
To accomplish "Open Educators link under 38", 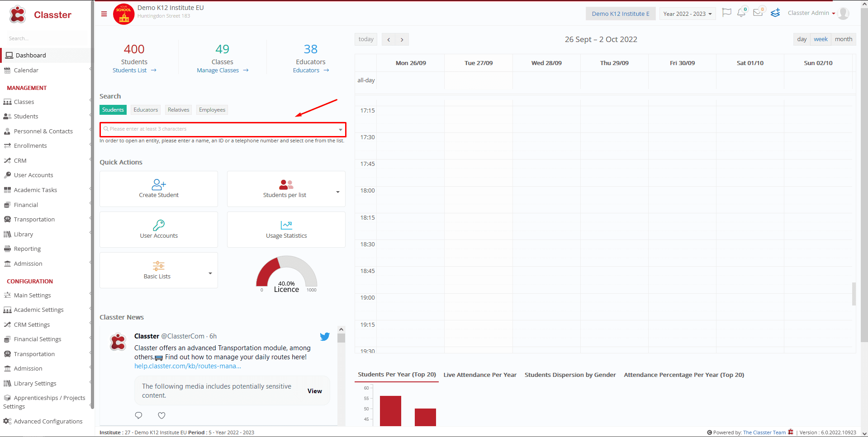I will point(311,70).
